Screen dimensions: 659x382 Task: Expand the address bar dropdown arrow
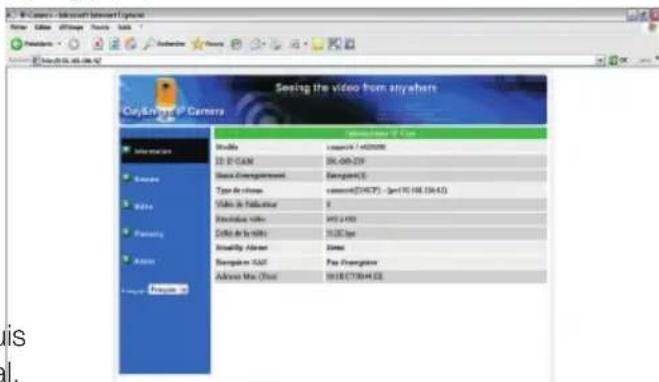600,61
